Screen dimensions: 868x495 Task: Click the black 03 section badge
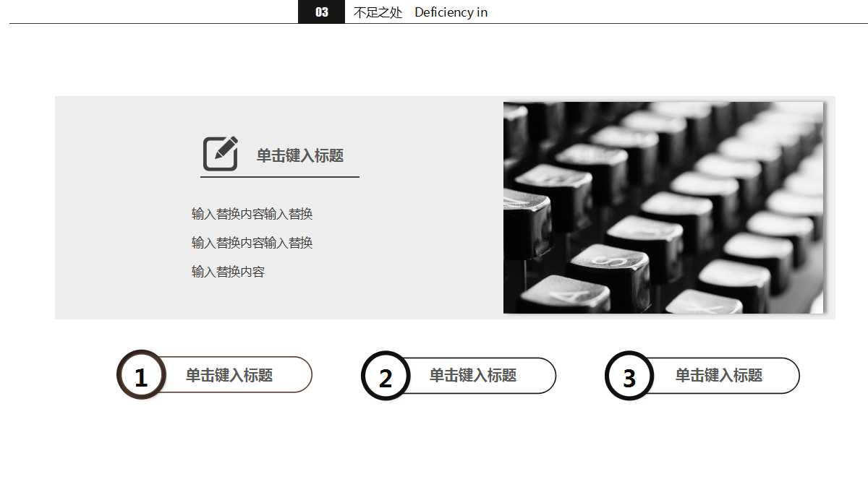pos(320,12)
